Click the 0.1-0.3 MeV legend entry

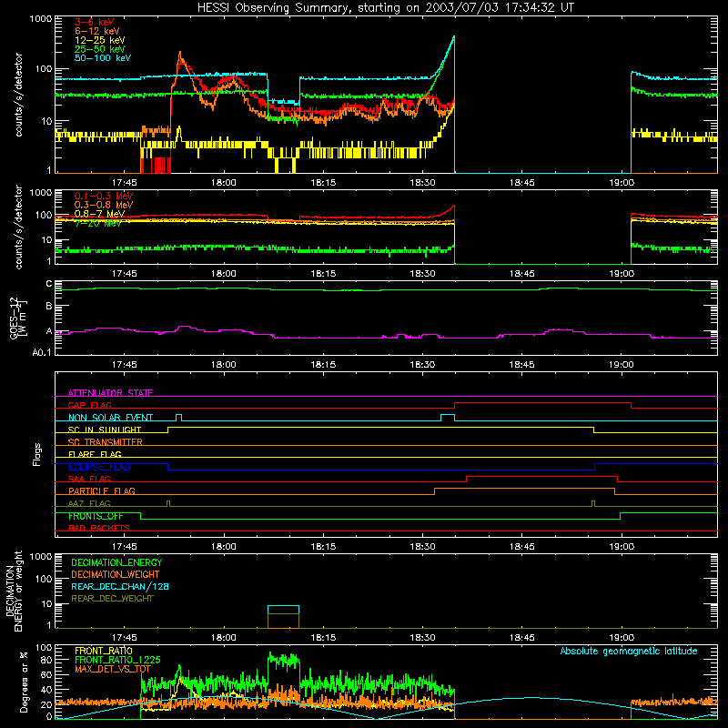[104, 196]
